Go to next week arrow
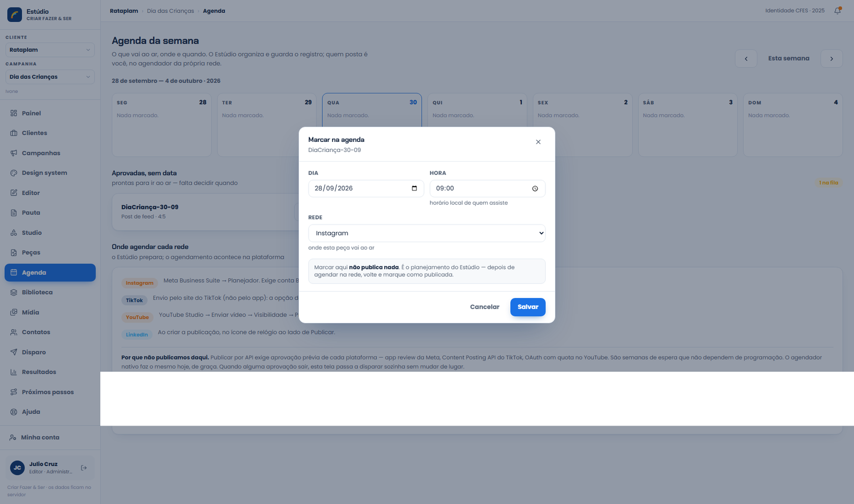Viewport: 854px width, 504px height. click(x=832, y=59)
